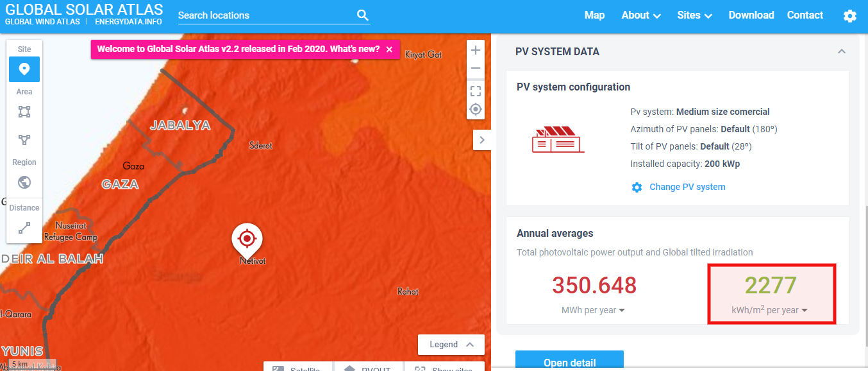Collapse the PV SYSTEM DATA section

point(842,51)
